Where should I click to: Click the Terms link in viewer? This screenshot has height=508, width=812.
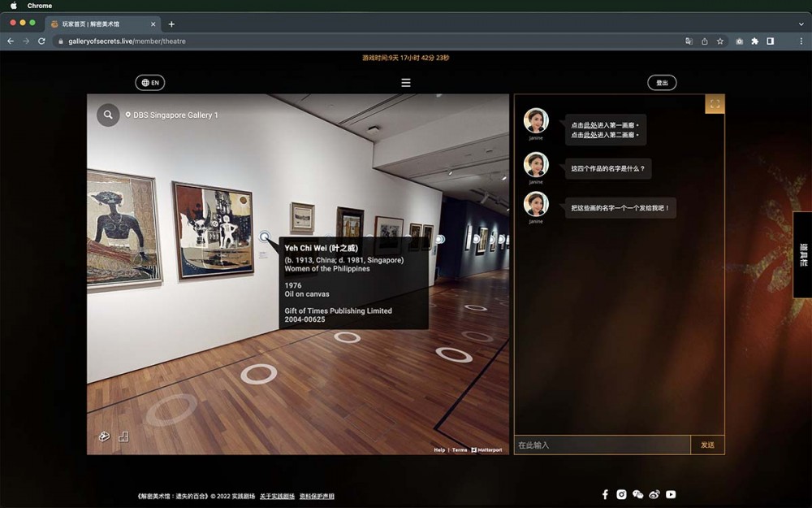tap(460, 450)
